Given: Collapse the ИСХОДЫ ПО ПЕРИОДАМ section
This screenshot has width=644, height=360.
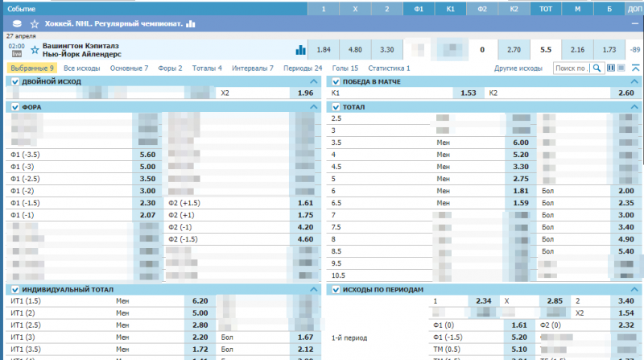Looking at the screenshot, I should pyautogui.click(x=635, y=289).
